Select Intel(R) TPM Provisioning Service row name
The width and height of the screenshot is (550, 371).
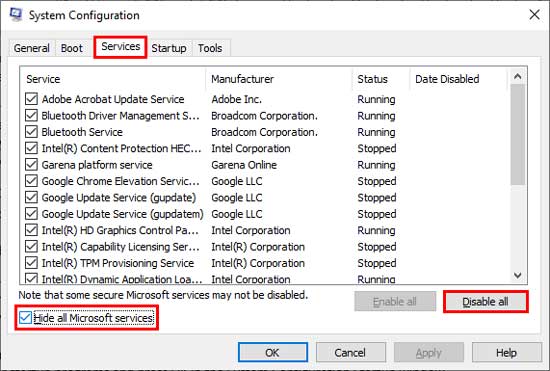tap(118, 263)
